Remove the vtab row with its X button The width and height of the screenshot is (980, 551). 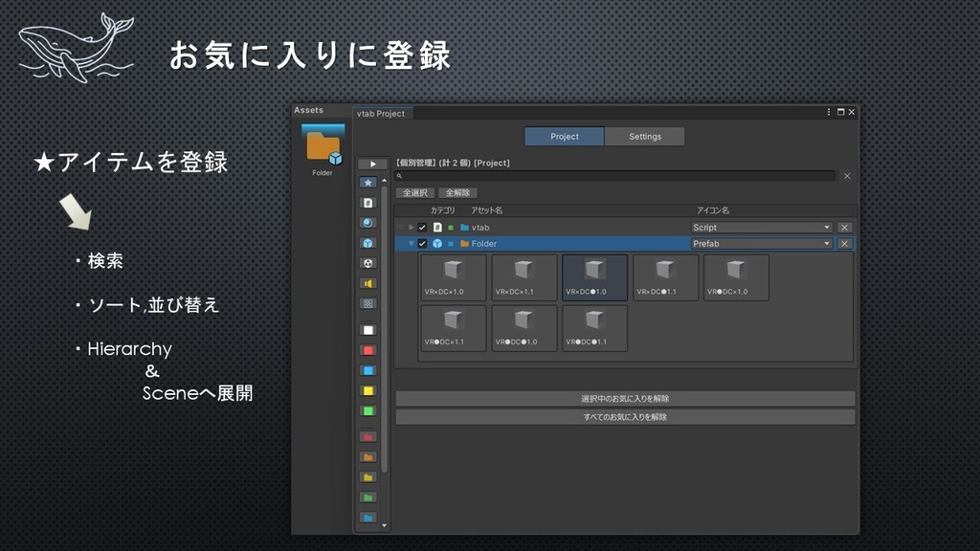(x=844, y=228)
